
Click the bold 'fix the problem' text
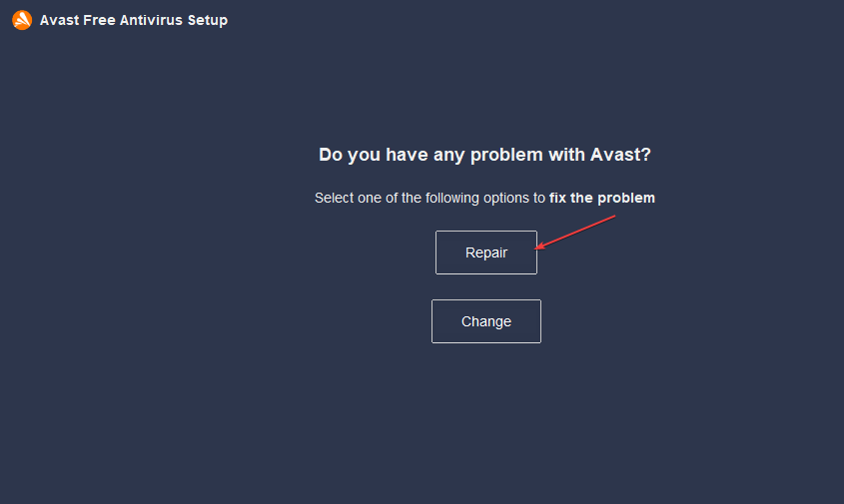(x=601, y=198)
